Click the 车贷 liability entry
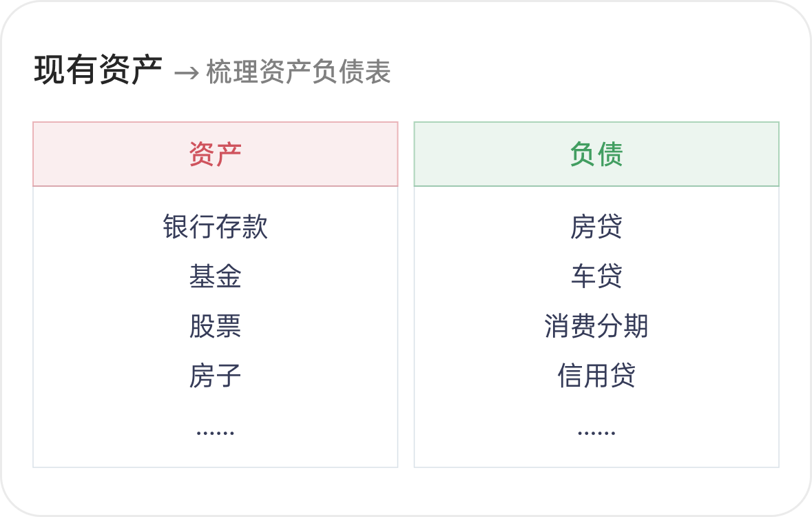812x517 pixels. pos(596,276)
